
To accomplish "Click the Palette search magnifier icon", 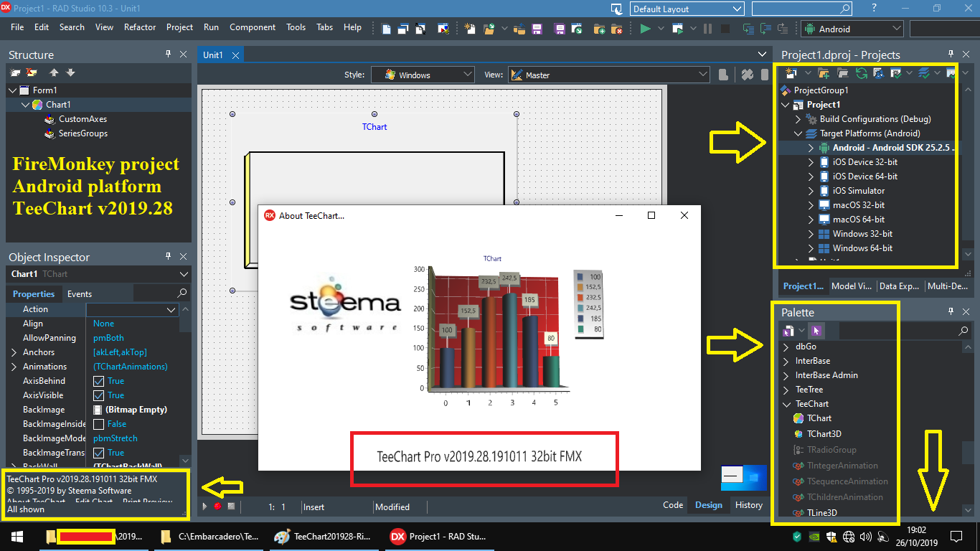I will (963, 331).
